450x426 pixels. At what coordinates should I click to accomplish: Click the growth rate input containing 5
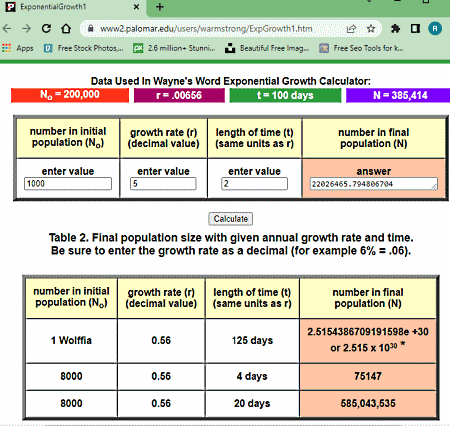coord(163,184)
